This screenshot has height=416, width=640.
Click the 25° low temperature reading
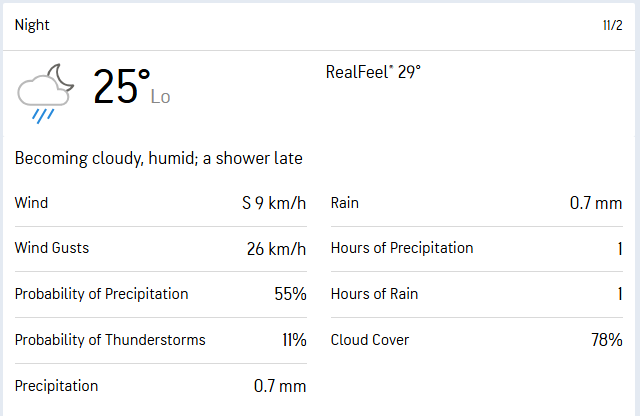click(122, 87)
